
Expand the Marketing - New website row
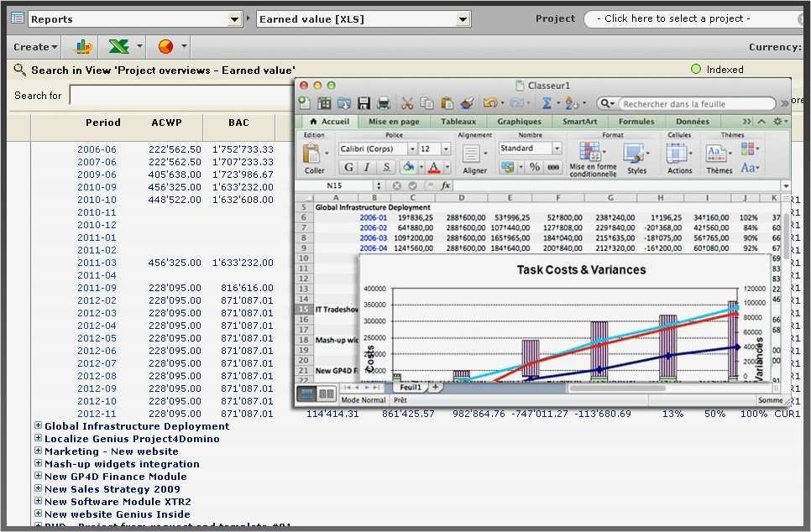click(x=39, y=451)
